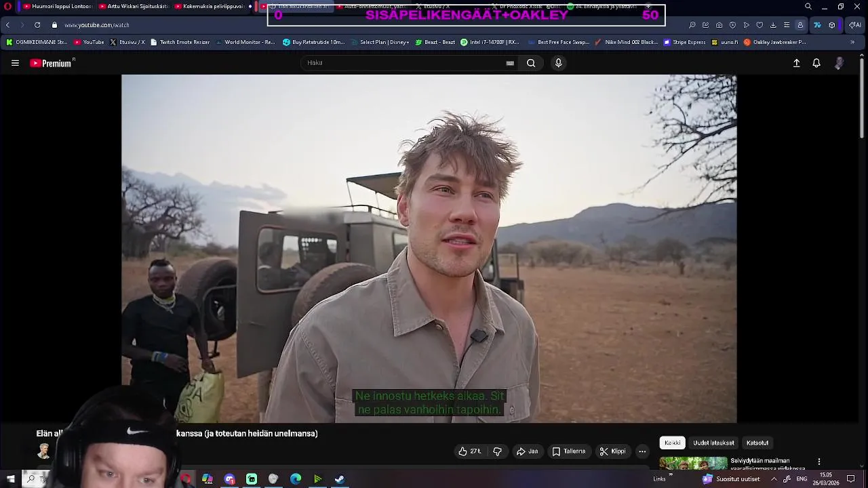
Task: Open Select Plan Disney+ bookmark
Action: coord(379,42)
